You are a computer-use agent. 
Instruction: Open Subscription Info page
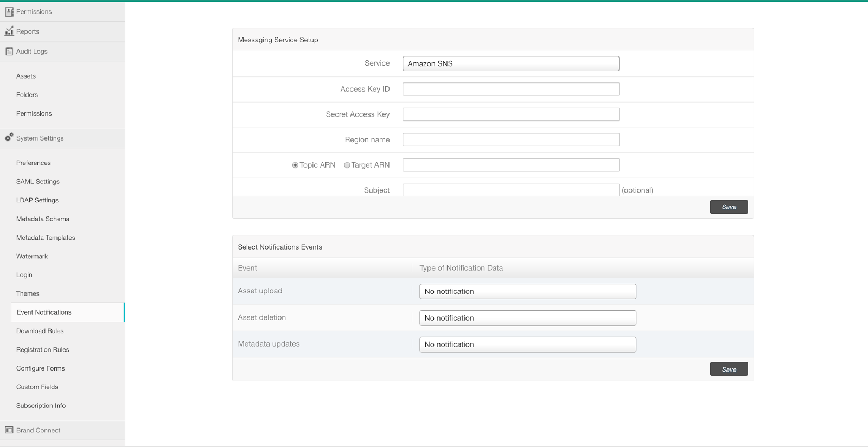pos(41,406)
